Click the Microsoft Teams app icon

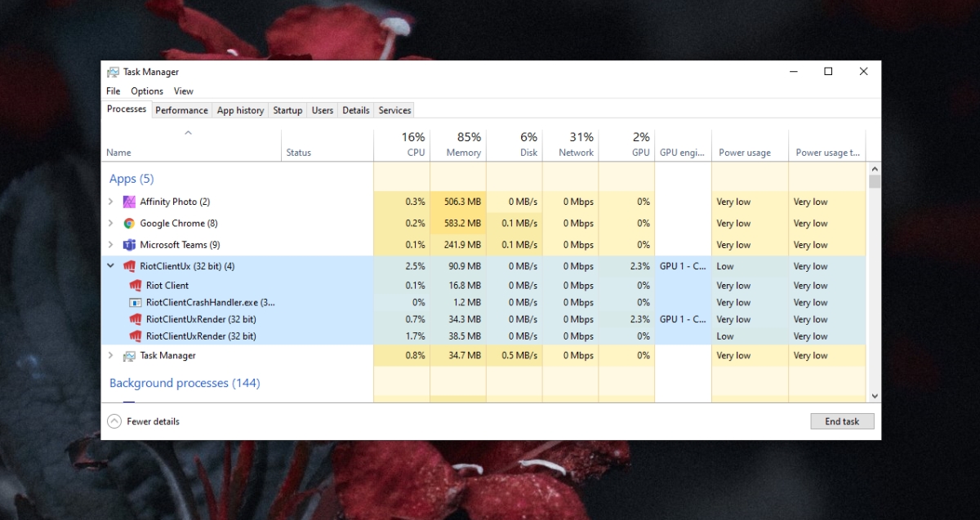pos(129,245)
